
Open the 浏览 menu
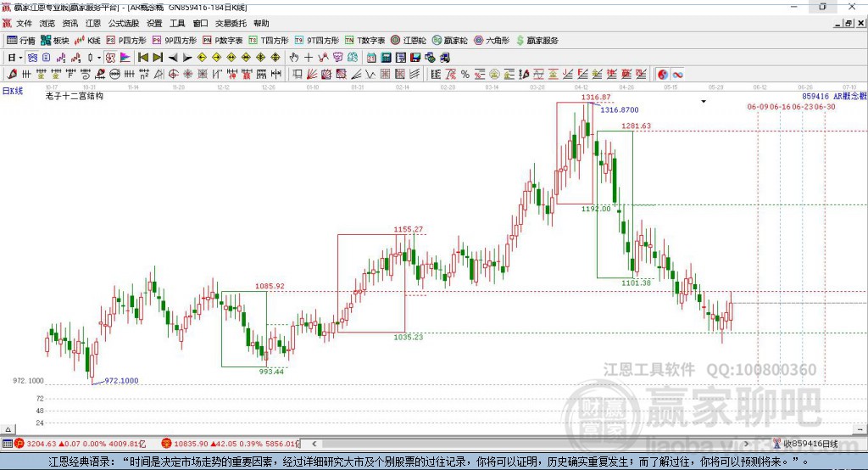point(47,23)
